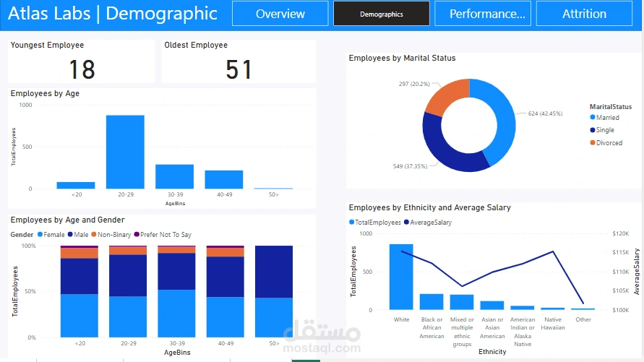Click TotalEmployees legend entry in ethnicity chart
This screenshot has height=362, width=644.
(374, 223)
